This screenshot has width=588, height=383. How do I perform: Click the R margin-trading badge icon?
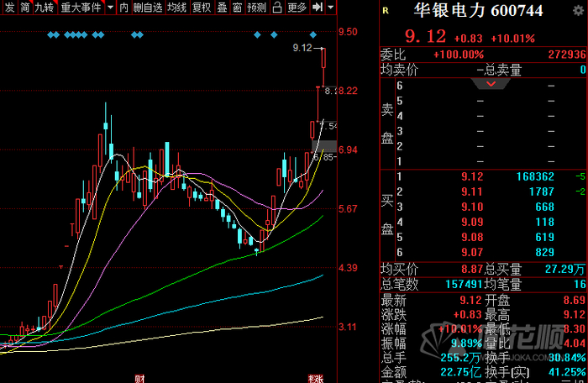[386, 11]
